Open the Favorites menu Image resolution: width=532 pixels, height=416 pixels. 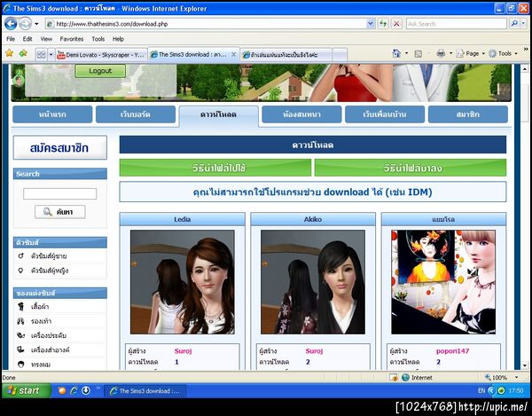click(x=72, y=39)
